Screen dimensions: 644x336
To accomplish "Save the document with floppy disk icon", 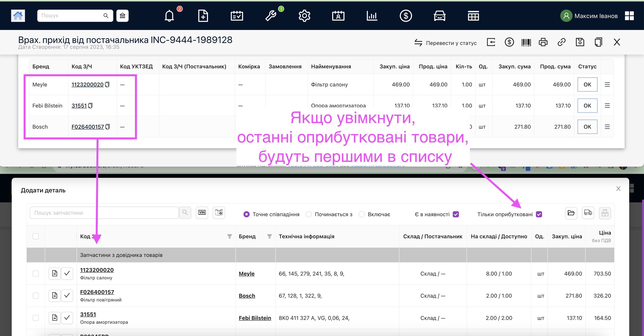I will click(x=580, y=42).
